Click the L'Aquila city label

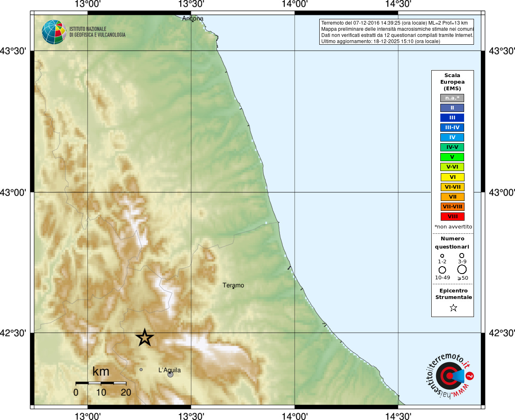point(169,370)
